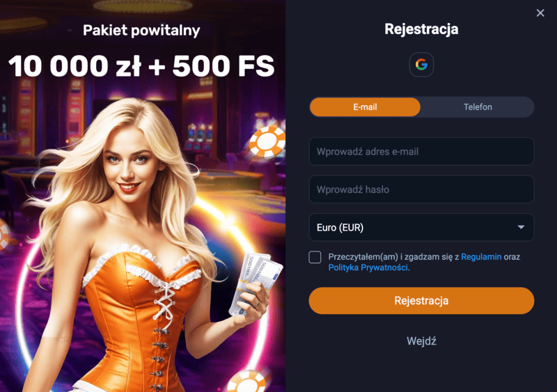This screenshot has width=557, height=392.
Task: Click the orange Rejestracja button
Action: (421, 301)
